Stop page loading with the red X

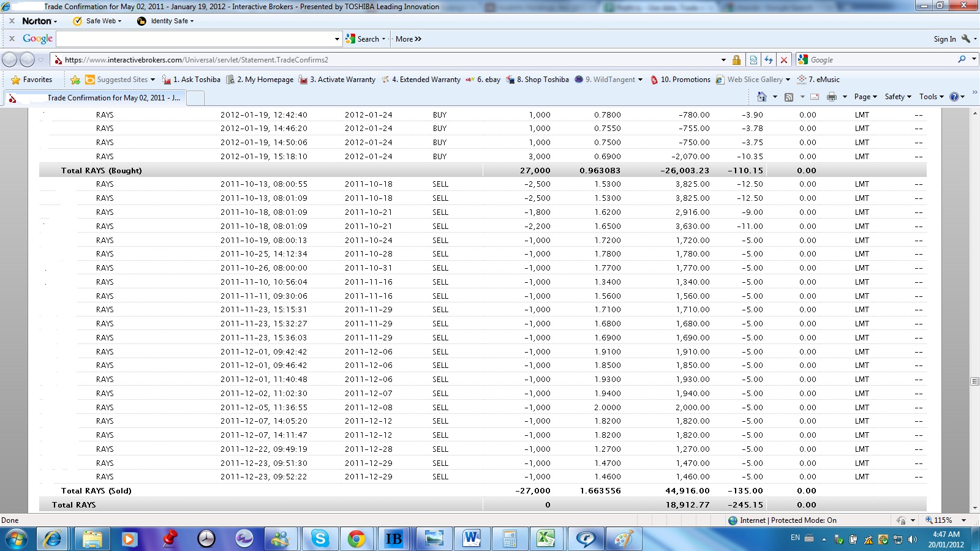pos(783,60)
